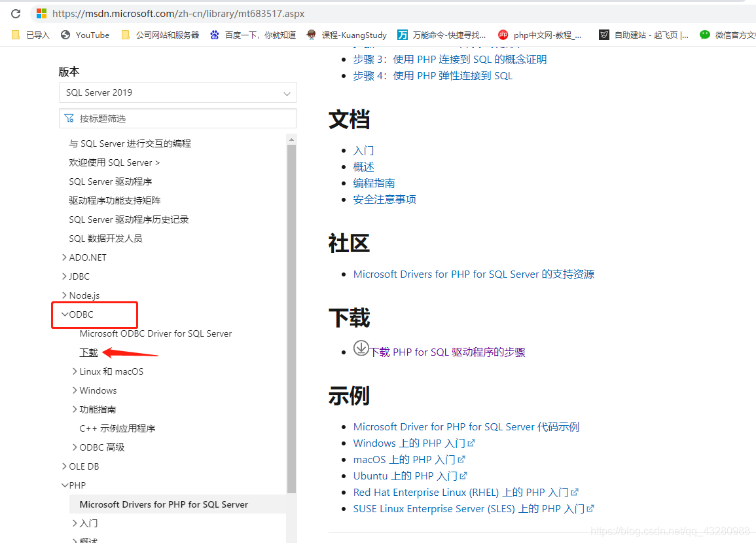
Task: Open 步骤 3 使用 PHP 连接到 SQL link
Action: click(x=450, y=60)
